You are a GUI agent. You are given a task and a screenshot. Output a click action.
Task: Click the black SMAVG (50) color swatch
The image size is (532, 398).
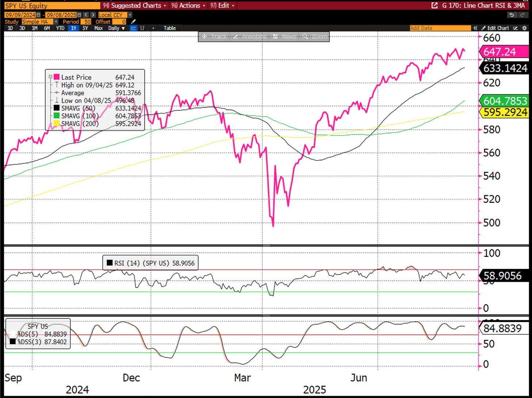coord(57,108)
